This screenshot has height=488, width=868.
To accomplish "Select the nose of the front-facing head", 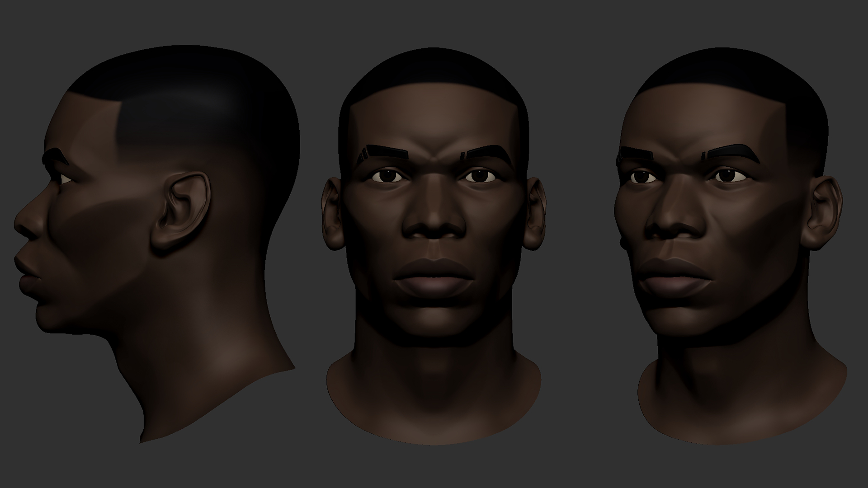I will [x=434, y=219].
